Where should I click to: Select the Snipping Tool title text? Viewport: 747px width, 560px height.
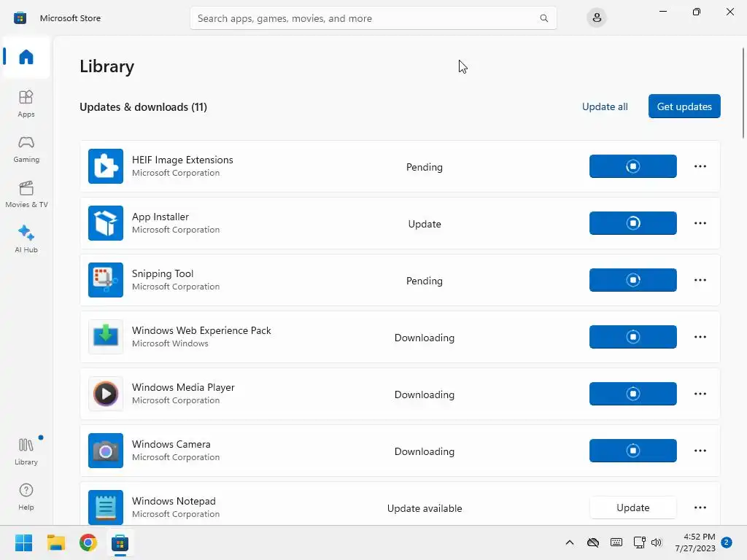[163, 273]
